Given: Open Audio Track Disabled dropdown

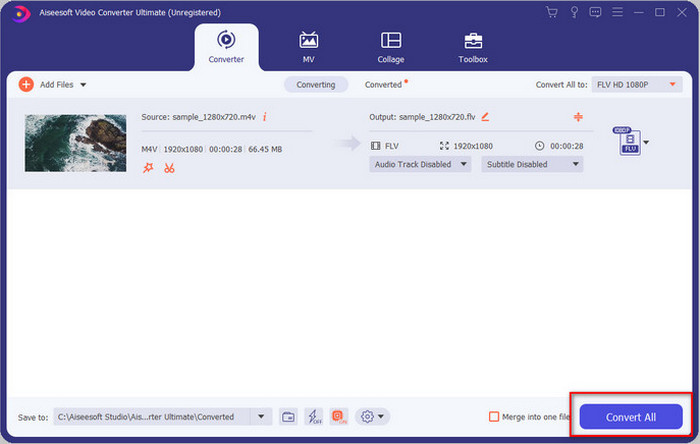Looking at the screenshot, I should [420, 164].
